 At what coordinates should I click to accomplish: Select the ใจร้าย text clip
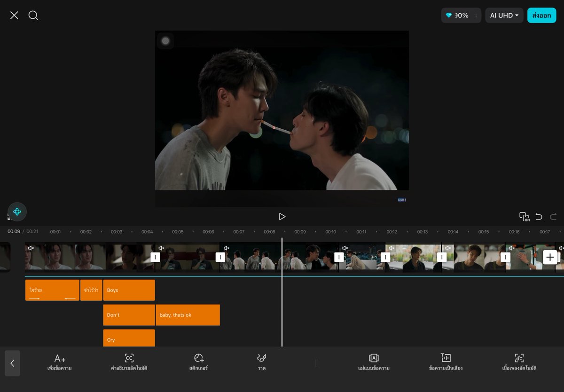click(x=52, y=290)
